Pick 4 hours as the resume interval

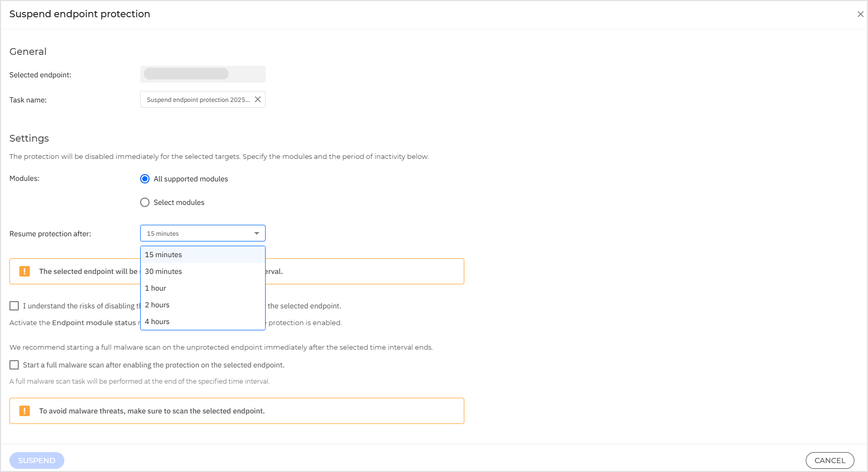click(x=157, y=321)
